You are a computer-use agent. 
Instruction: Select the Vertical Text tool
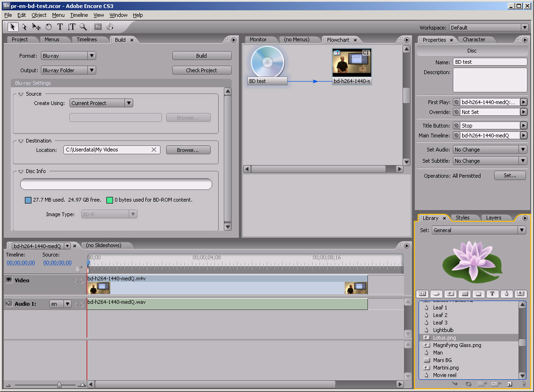click(71, 27)
